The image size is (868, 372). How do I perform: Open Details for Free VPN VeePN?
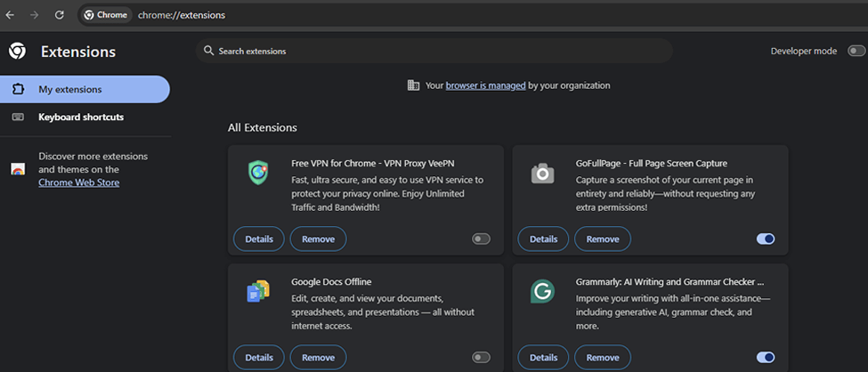[259, 239]
